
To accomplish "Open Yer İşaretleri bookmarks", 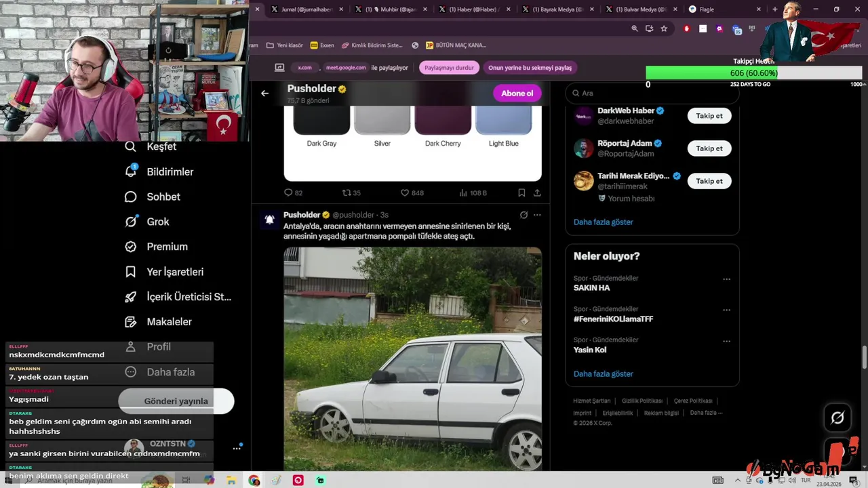I will (x=164, y=272).
